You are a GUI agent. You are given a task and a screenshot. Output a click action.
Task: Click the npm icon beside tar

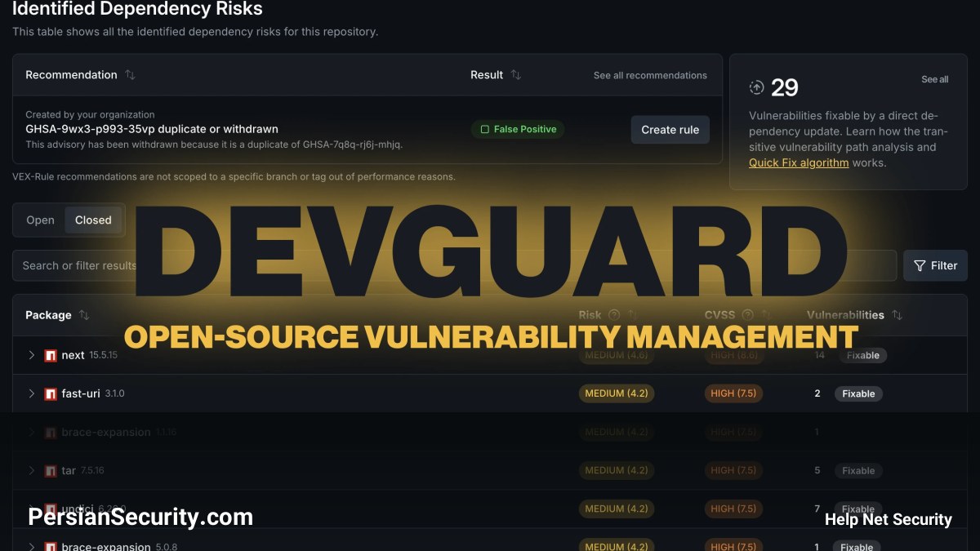click(51, 471)
